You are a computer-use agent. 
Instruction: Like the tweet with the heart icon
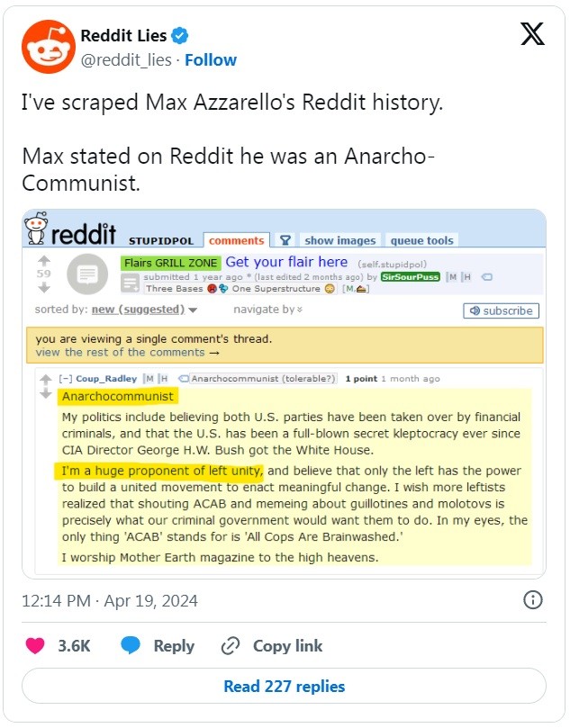(x=36, y=646)
